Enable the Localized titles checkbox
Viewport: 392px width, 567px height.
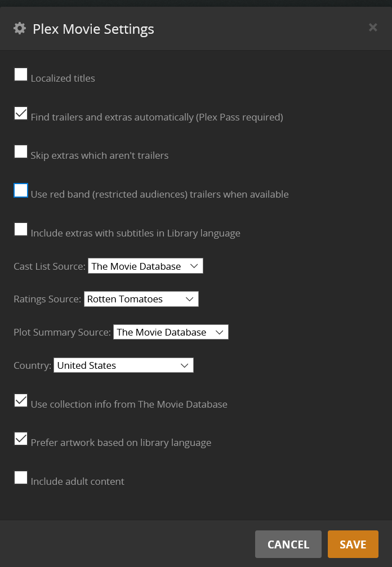click(21, 74)
